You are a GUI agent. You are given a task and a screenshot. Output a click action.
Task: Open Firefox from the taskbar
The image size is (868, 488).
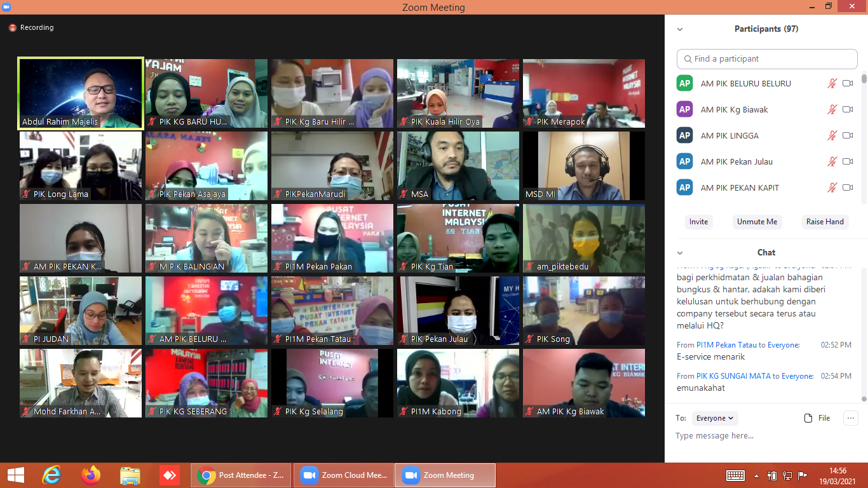[91, 475]
